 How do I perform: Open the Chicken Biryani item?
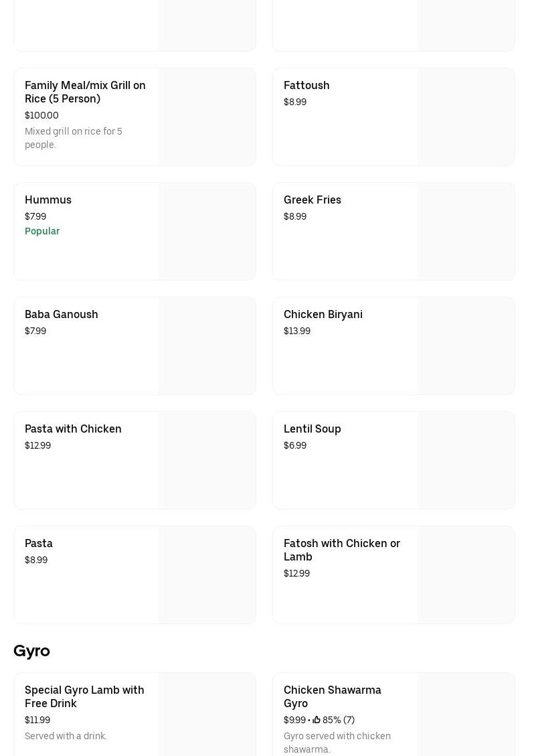point(323,315)
